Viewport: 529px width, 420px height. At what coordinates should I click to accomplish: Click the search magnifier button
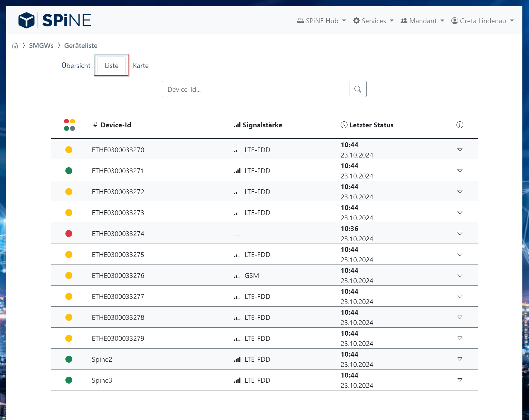pos(358,89)
